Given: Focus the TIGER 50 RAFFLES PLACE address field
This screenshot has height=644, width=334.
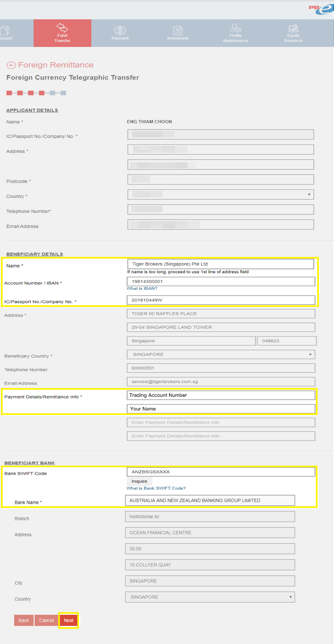Looking at the screenshot, I should click(221, 314).
